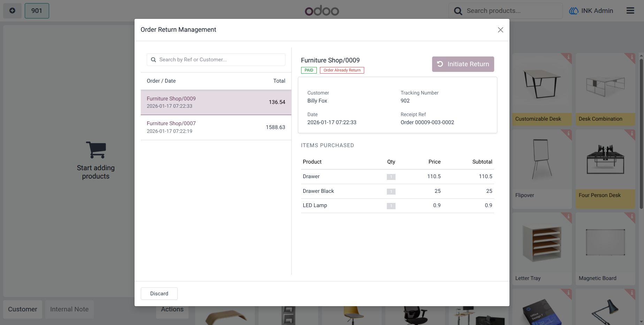
Task: Click the INK Admin user logo
Action: (574, 11)
